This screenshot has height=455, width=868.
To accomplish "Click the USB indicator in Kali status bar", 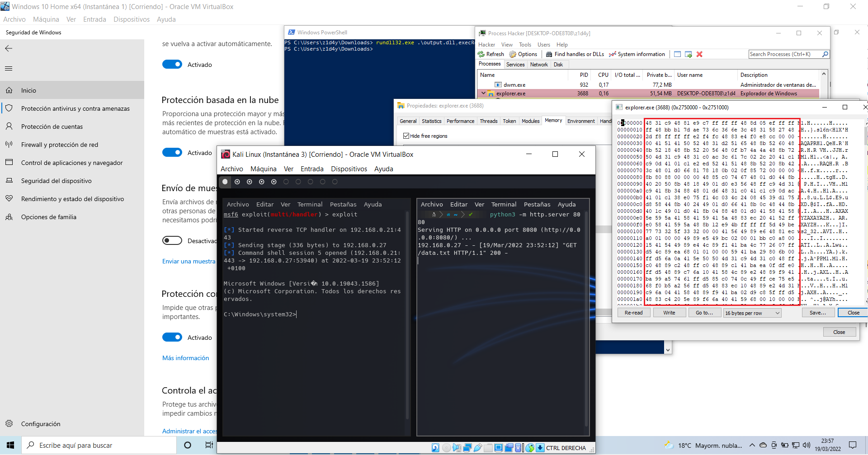I will pyautogui.click(x=478, y=448).
